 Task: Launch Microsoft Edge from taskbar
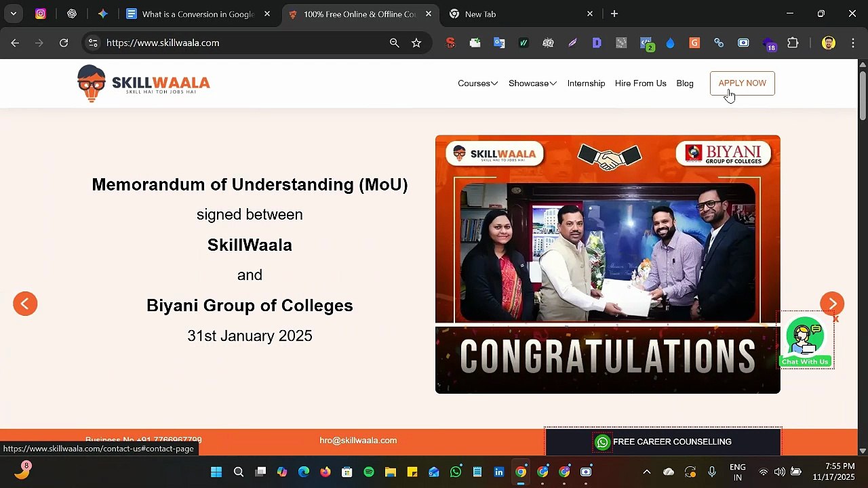(304, 472)
